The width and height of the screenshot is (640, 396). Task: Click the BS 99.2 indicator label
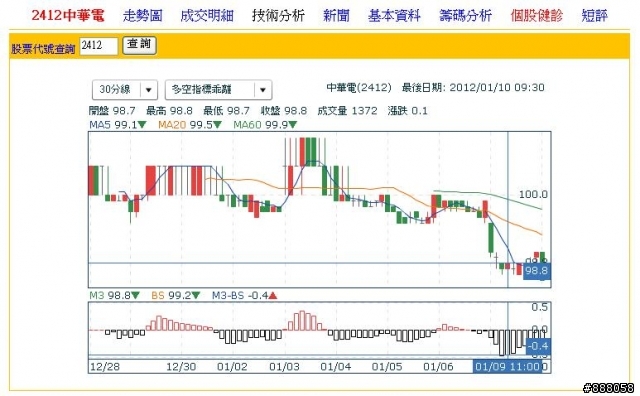(x=176, y=295)
